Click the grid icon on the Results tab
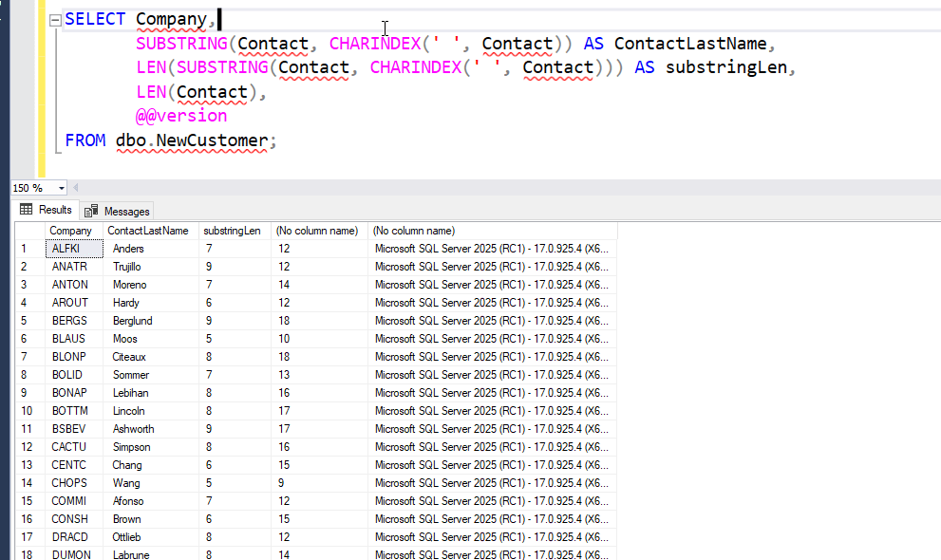This screenshot has width=941, height=560. pyautogui.click(x=26, y=210)
